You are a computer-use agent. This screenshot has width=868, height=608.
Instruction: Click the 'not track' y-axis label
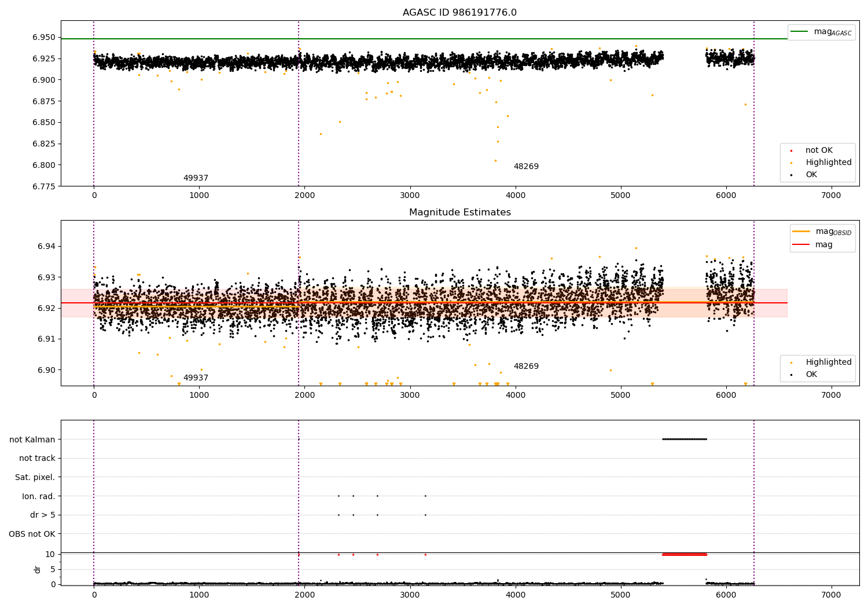(37, 459)
